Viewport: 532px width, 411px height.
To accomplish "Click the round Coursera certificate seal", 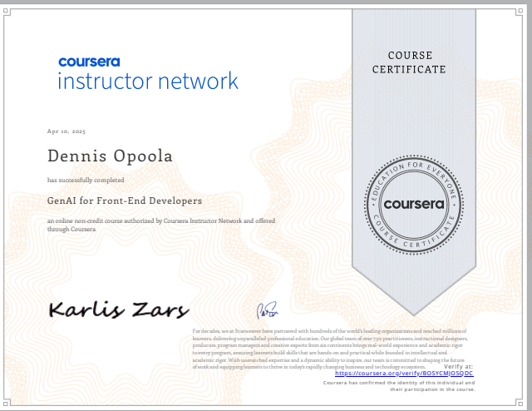I will pyautogui.click(x=414, y=205).
